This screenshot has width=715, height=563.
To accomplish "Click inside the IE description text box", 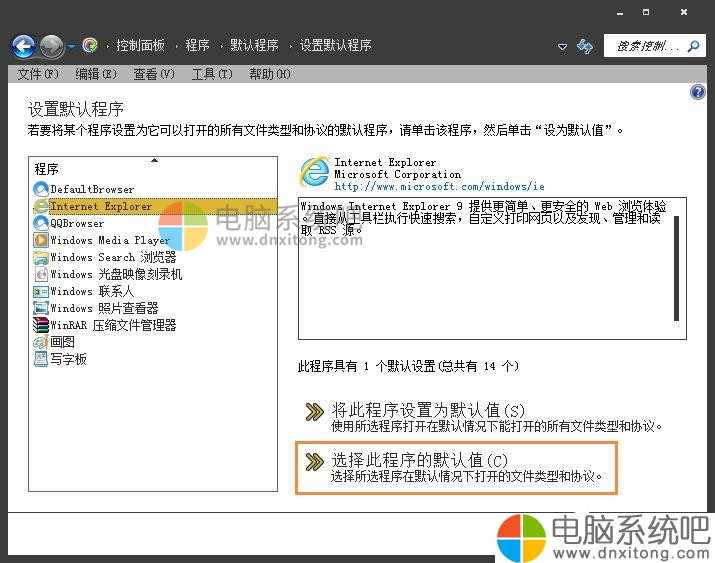I will [x=492, y=269].
